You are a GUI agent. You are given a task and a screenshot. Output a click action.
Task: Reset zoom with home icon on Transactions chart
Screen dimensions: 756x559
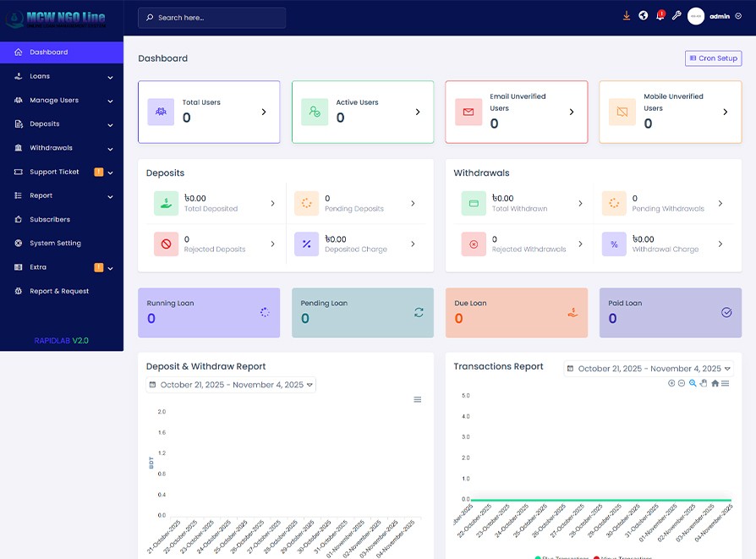pos(715,383)
